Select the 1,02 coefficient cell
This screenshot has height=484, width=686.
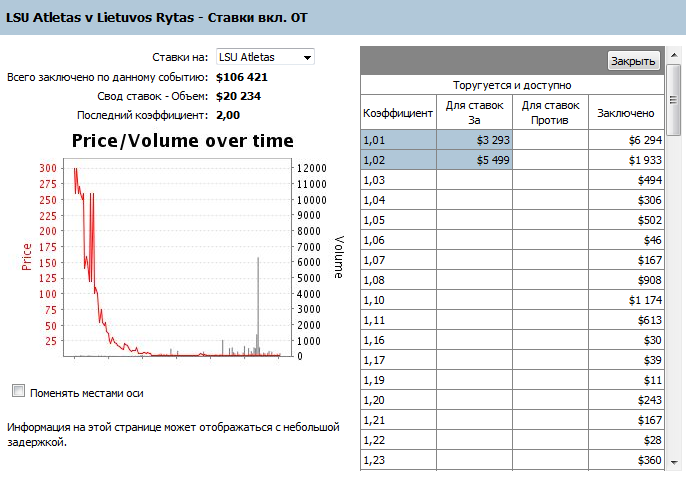coord(398,160)
